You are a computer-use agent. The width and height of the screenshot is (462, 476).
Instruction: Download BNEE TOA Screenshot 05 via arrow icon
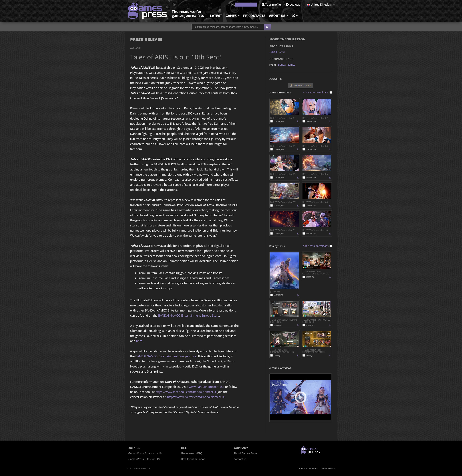click(298, 178)
